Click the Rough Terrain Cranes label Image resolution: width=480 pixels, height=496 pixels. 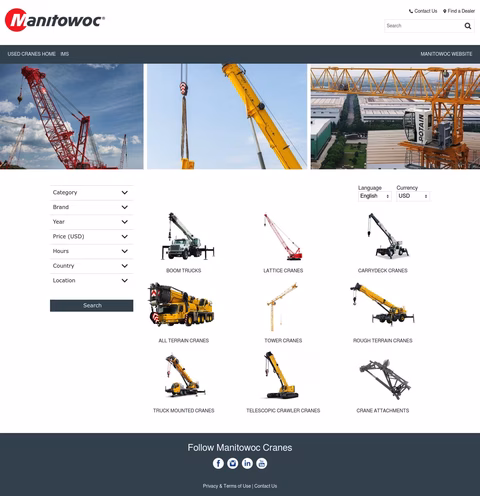[383, 341]
